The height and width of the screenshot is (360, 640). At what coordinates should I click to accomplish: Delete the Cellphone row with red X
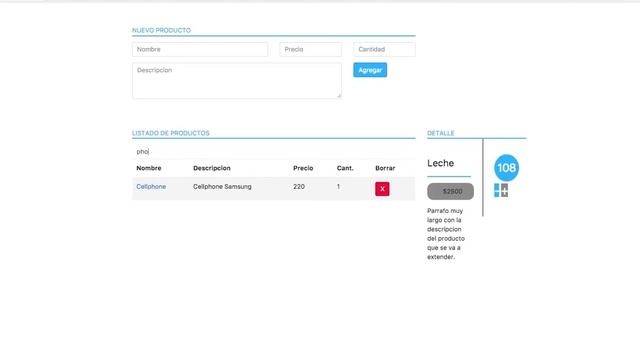382,189
